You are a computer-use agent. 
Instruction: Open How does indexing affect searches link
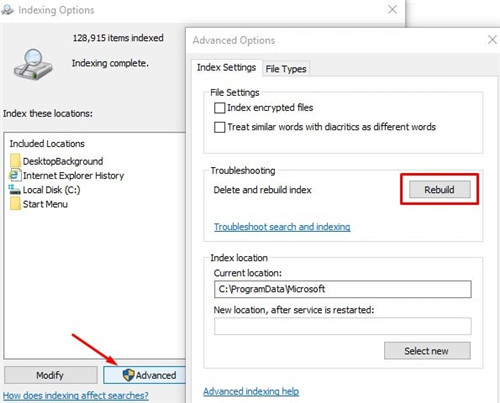pos(76,396)
